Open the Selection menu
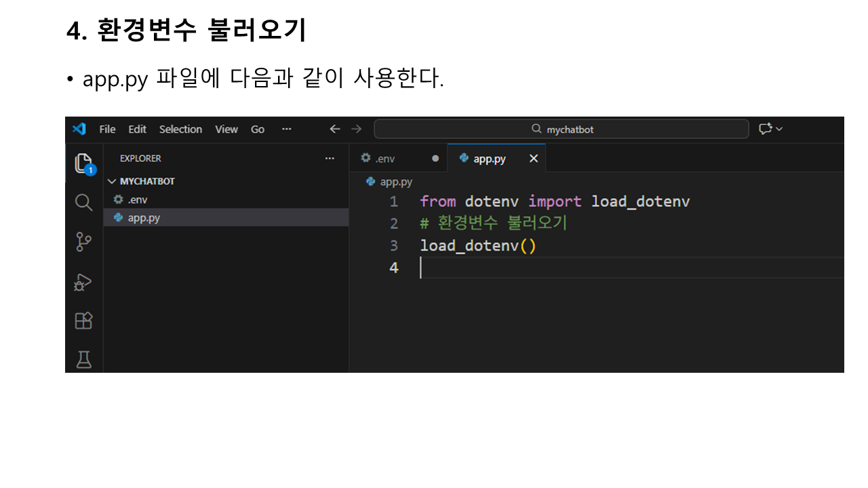 point(180,129)
